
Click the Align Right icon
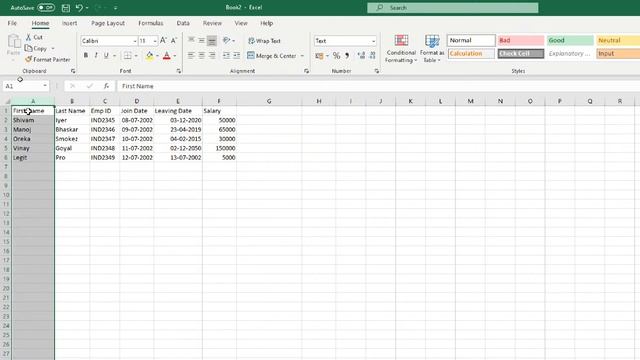coord(212,56)
